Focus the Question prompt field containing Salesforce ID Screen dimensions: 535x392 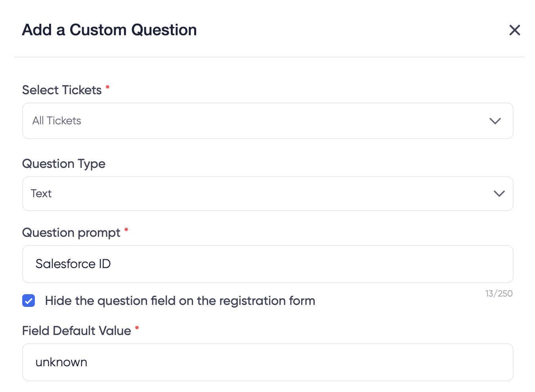[267, 264]
